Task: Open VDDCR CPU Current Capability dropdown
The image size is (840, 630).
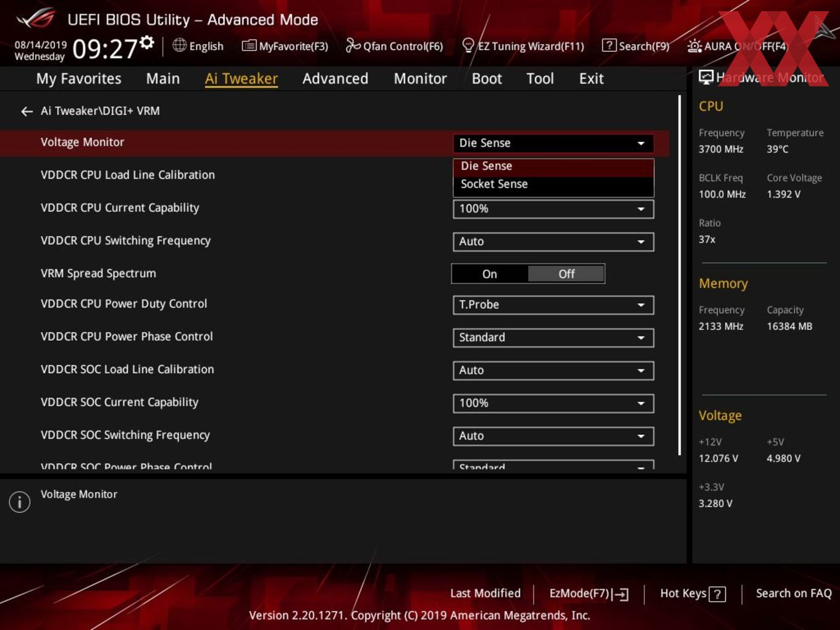Action: [553, 209]
